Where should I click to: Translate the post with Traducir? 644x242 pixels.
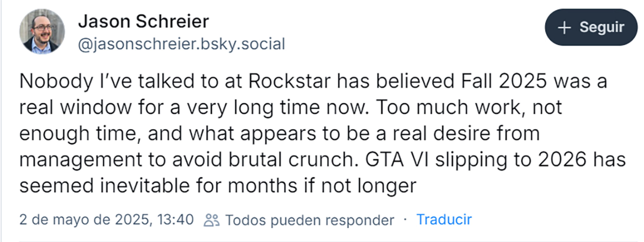pyautogui.click(x=444, y=220)
